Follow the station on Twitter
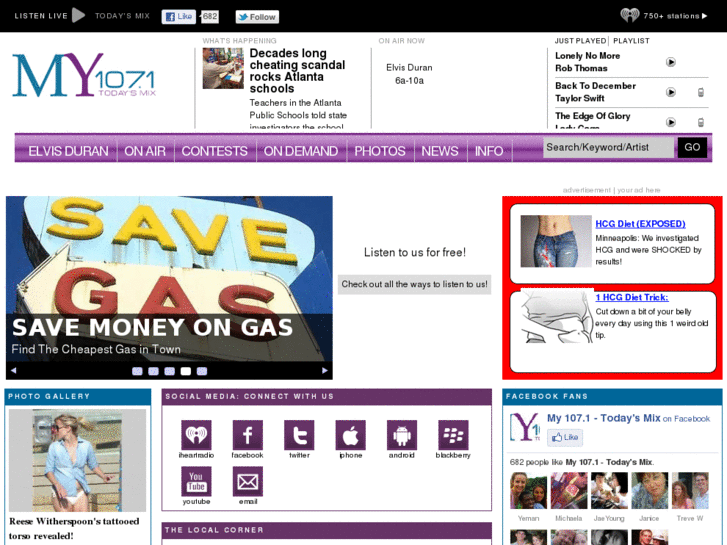The width and height of the screenshot is (727, 545). (257, 17)
